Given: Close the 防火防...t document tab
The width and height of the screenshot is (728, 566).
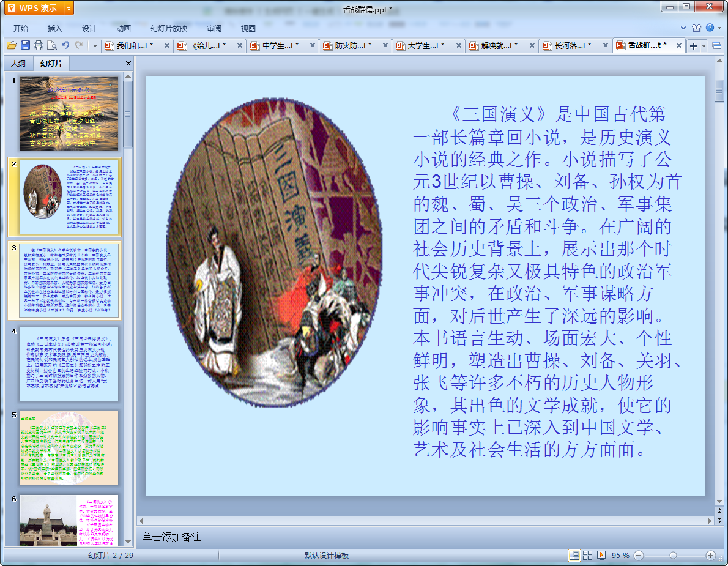Looking at the screenshot, I should coord(385,45).
